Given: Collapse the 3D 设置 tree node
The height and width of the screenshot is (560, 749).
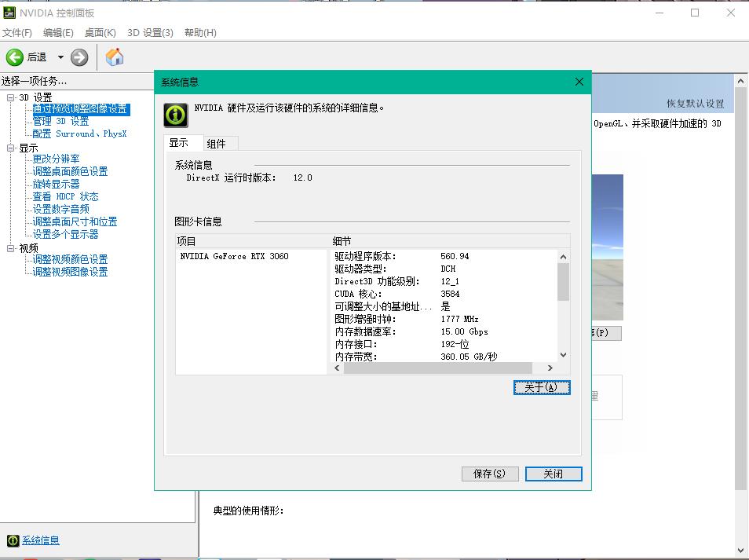Looking at the screenshot, I should tap(10, 97).
